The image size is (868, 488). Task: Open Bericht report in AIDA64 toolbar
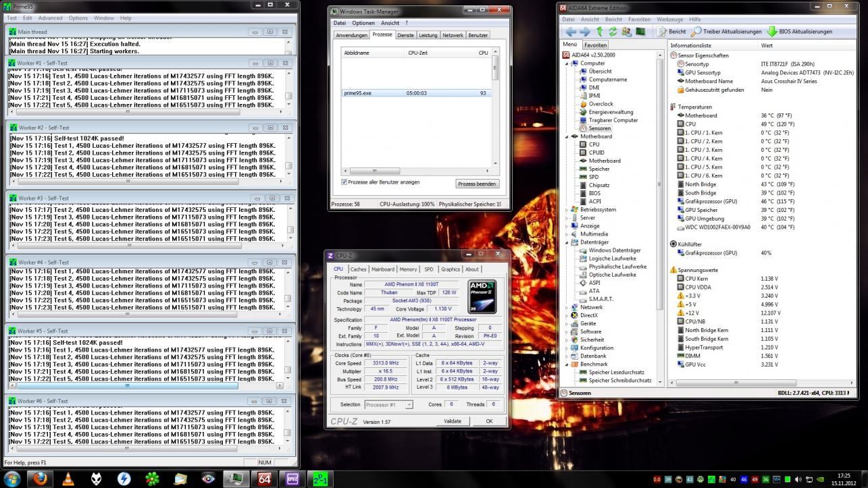coord(671,32)
